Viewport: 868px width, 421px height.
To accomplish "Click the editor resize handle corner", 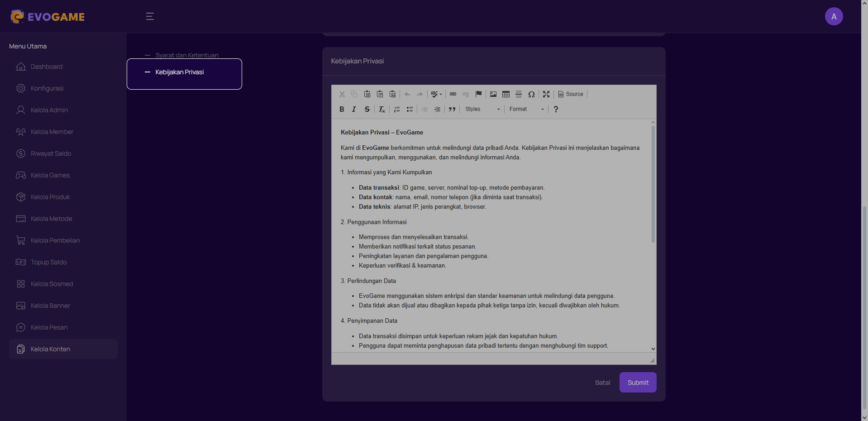I will pyautogui.click(x=652, y=360).
